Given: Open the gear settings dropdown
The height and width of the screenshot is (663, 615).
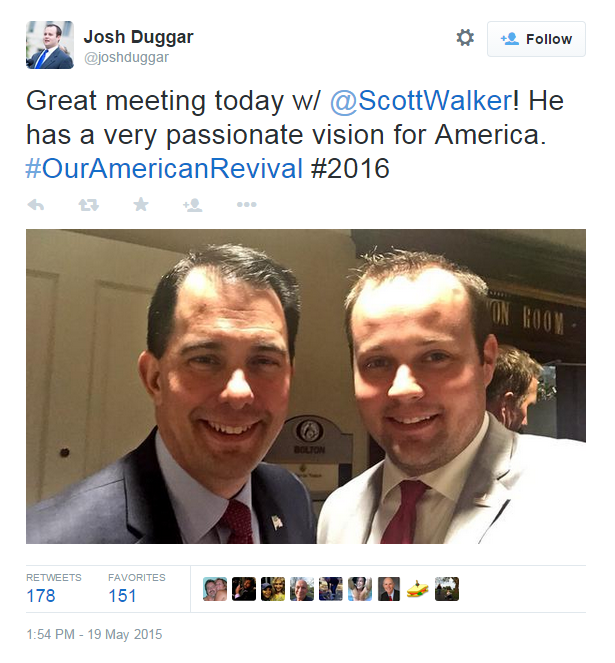Looking at the screenshot, I should click(465, 38).
